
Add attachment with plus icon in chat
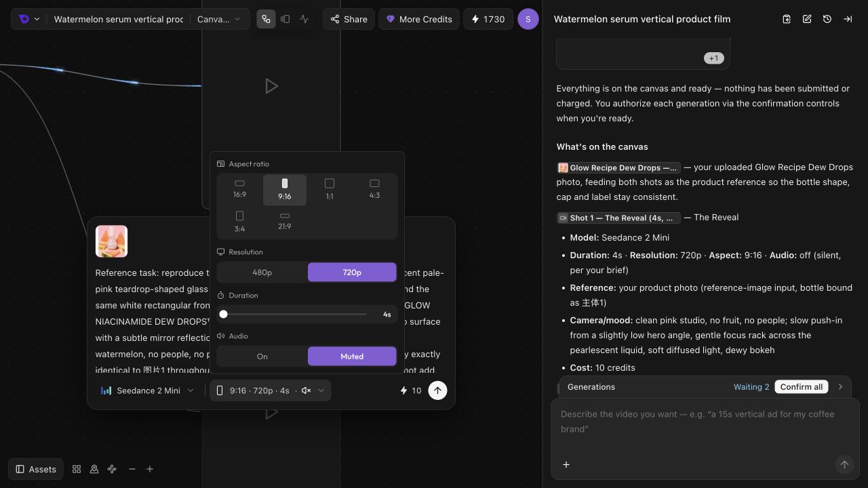point(566,464)
